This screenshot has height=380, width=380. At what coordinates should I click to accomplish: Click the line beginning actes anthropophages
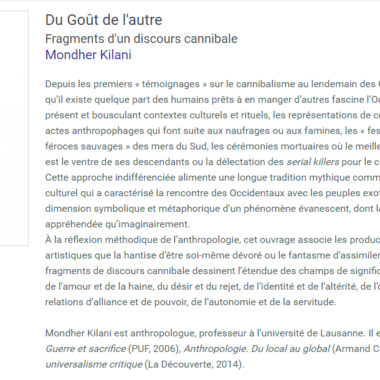click(213, 131)
